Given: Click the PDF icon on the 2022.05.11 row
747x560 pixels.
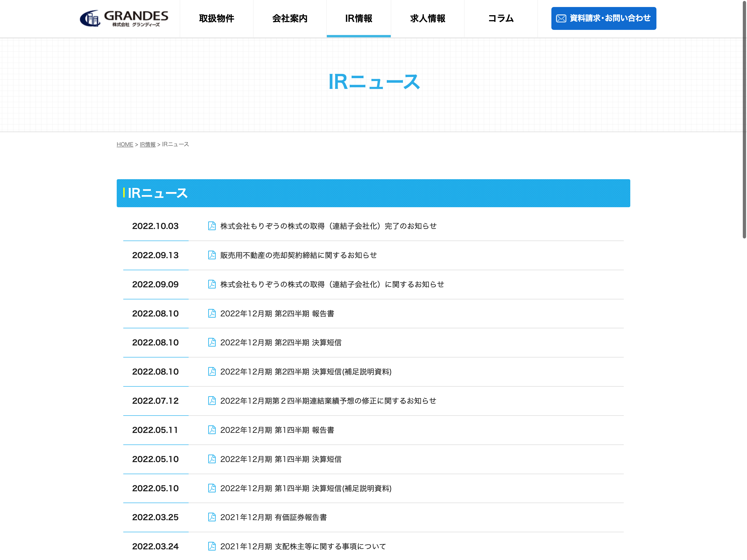Looking at the screenshot, I should coord(212,430).
